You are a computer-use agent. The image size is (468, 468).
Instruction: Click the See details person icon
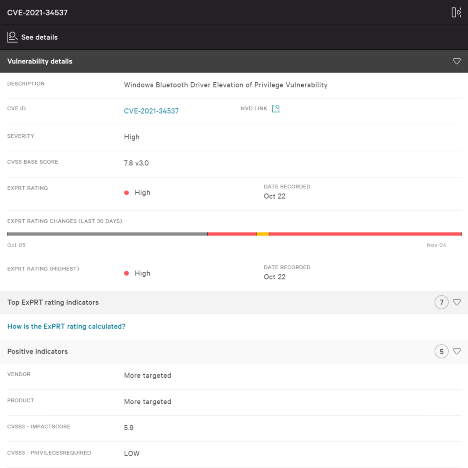(12, 37)
